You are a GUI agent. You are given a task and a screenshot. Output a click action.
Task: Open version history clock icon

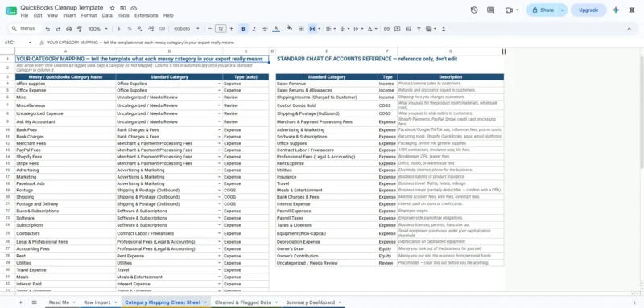[x=474, y=10]
